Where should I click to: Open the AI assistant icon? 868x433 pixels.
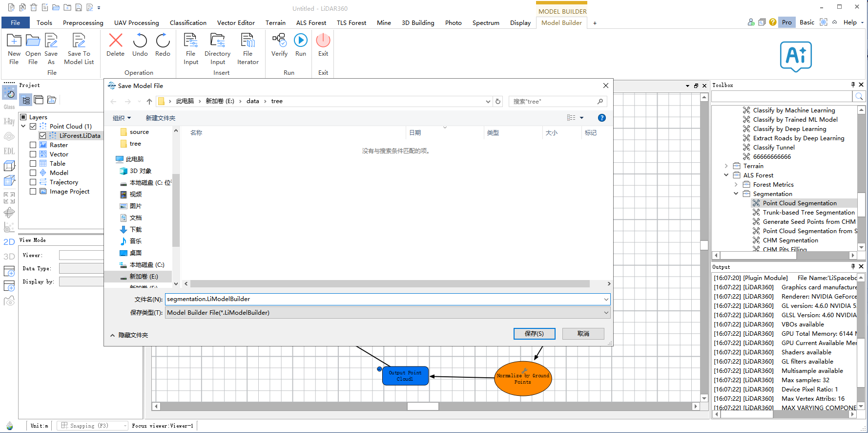[796, 56]
